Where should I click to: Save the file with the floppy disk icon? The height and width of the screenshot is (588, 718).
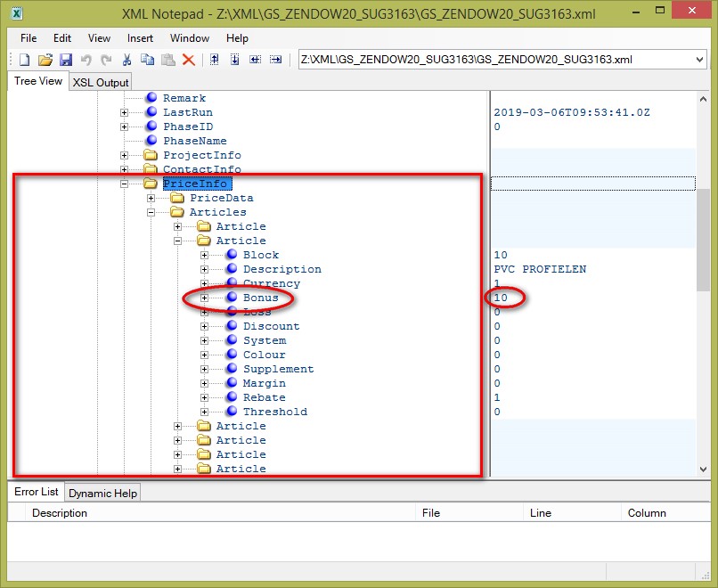point(66,60)
